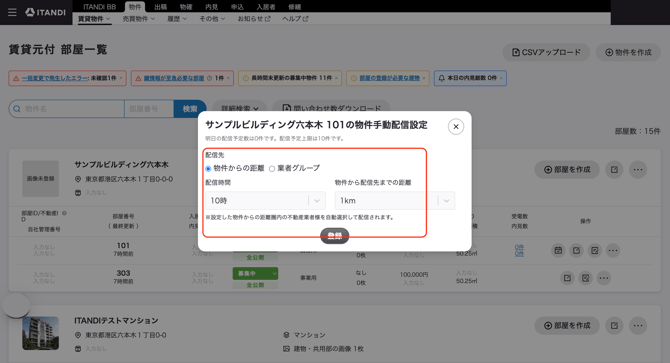Image resolution: width=670 pixels, height=363 pixels.
Task: Click the round floating button at left edge
Action: point(16,305)
